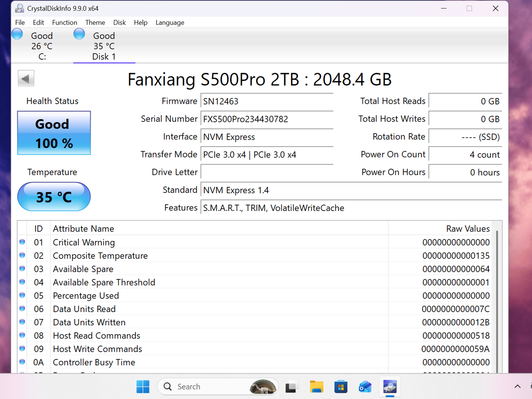Click the Good 100 % health status box
The width and height of the screenshot is (532, 399).
point(54,133)
